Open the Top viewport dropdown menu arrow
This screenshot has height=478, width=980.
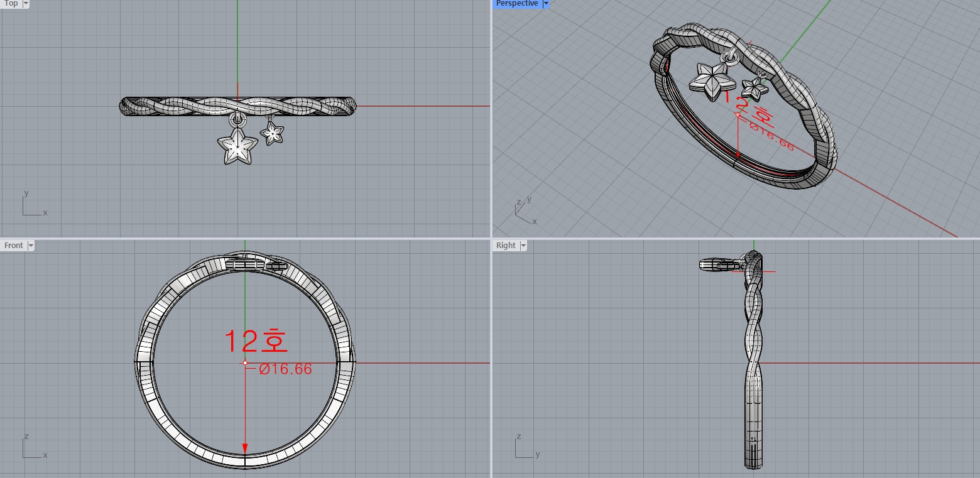click(x=26, y=3)
